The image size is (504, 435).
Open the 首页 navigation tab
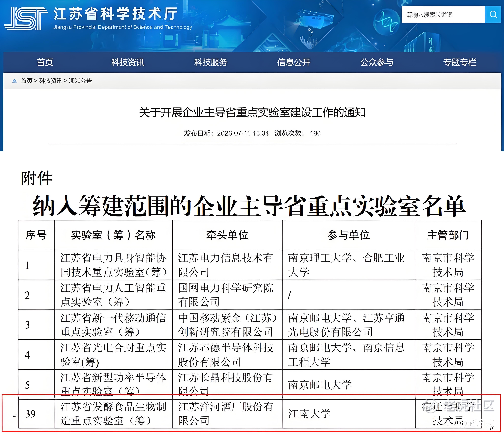click(x=45, y=62)
